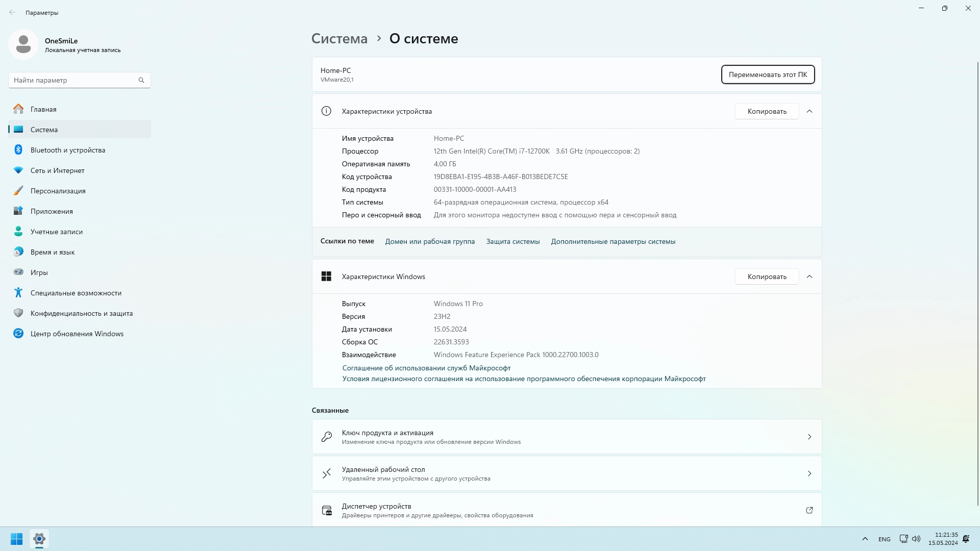The width and height of the screenshot is (980, 551).
Task: Open Персонализация brush icon
Action: 18,190
